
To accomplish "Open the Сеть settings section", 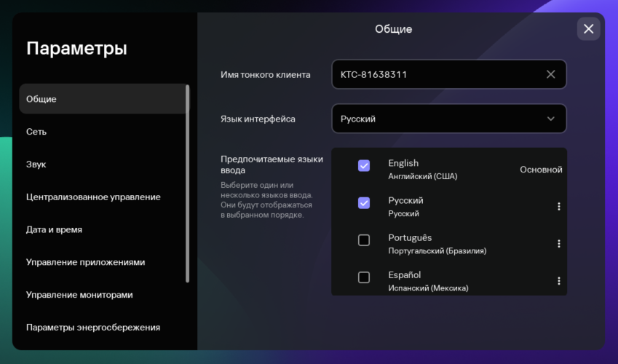I will (36, 132).
